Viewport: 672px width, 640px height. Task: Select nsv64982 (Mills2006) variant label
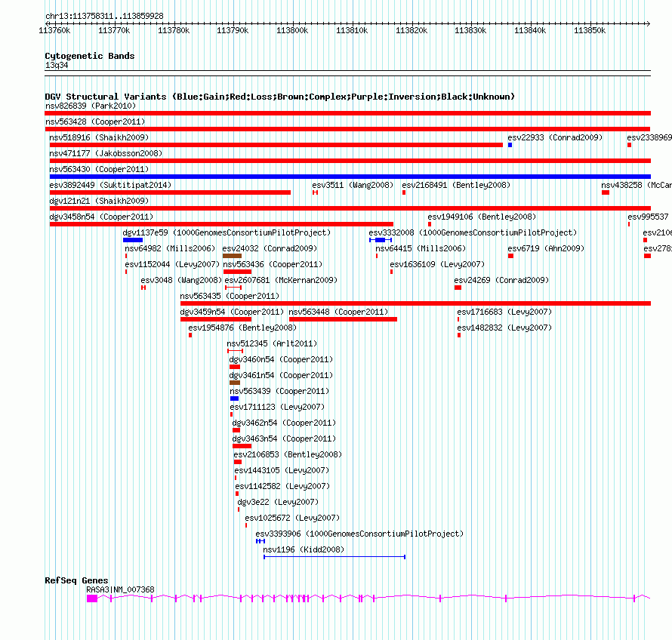pos(170,248)
